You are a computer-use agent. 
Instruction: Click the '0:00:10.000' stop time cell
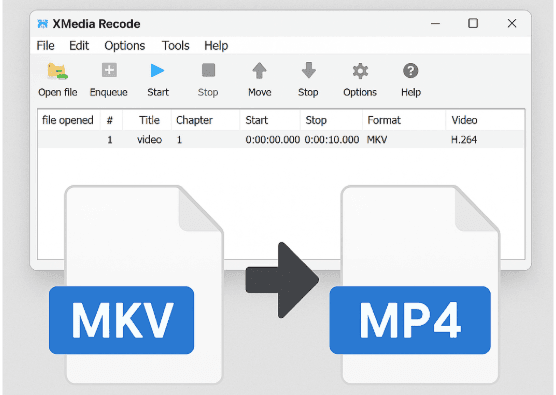click(x=332, y=140)
